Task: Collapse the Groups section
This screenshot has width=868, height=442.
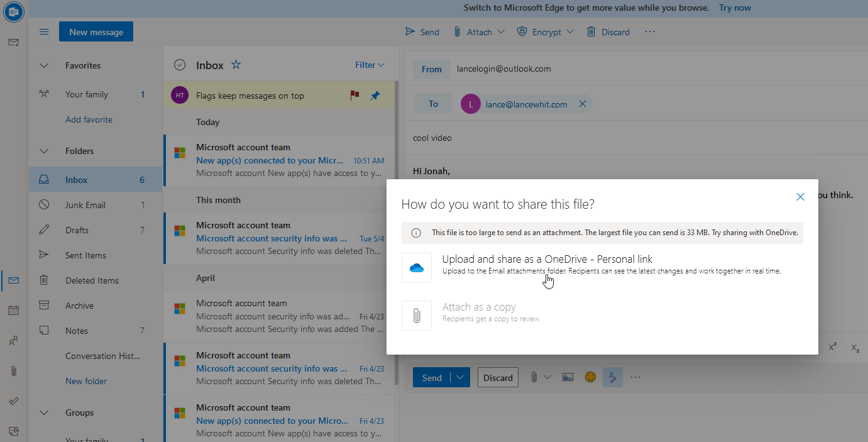Action: pos(44,412)
